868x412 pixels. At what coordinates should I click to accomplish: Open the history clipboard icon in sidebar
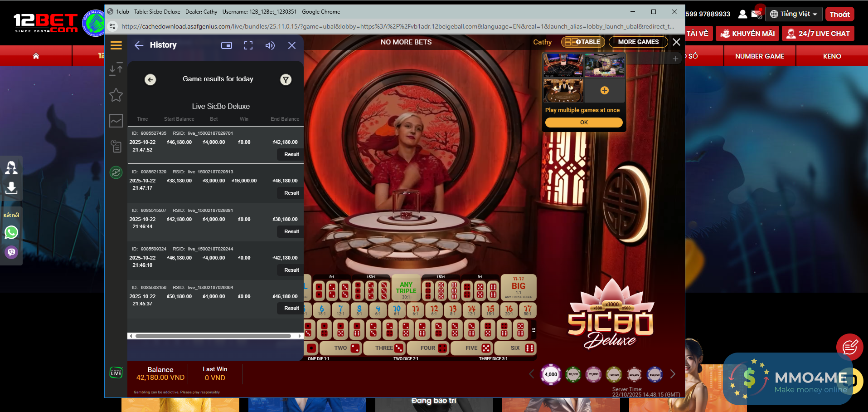[116, 146]
